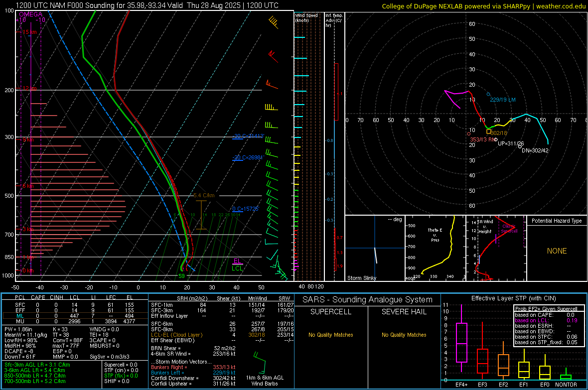The height and width of the screenshot is (390, 588).
Task: Click the K = 33 index value
Action: click(x=60, y=329)
